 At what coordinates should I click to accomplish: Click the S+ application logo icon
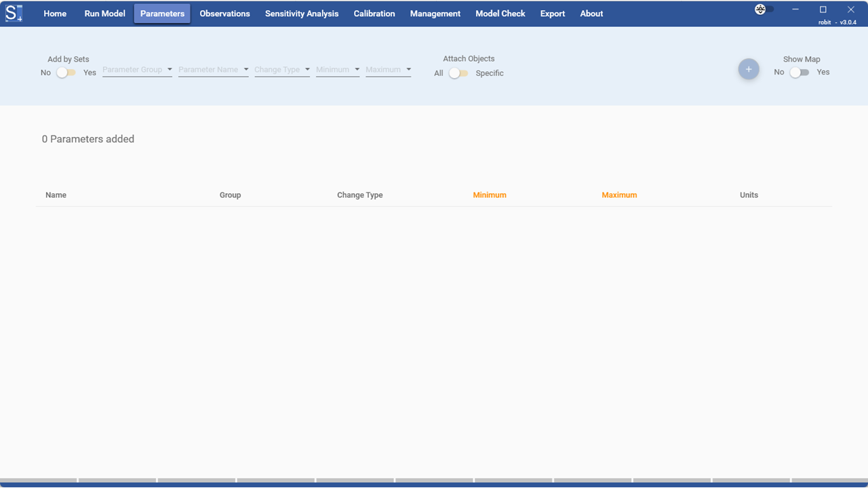point(14,13)
